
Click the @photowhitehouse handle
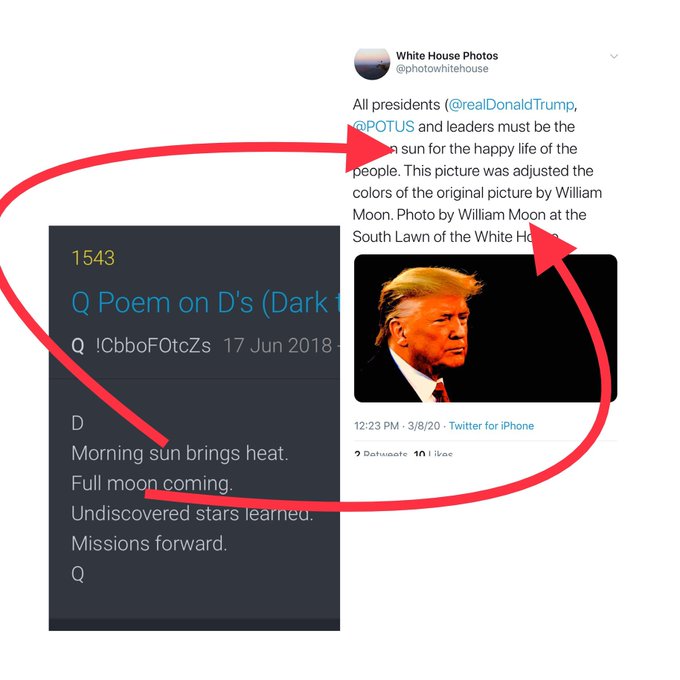(x=442, y=69)
